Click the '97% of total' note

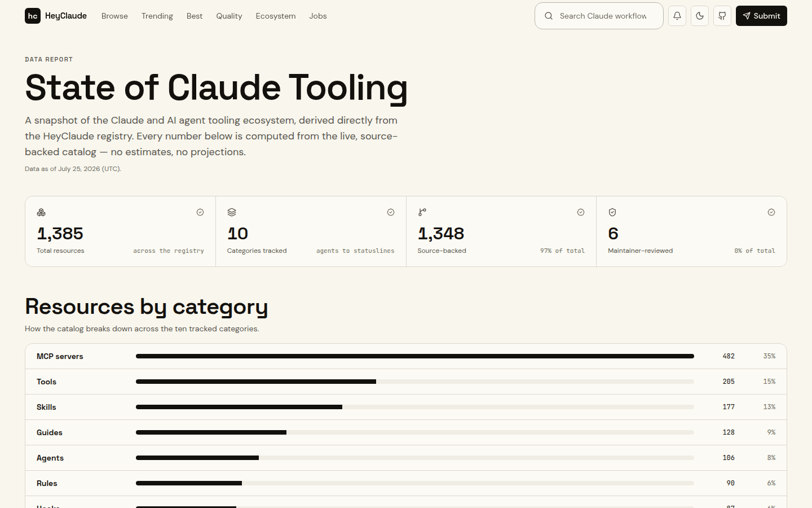[x=562, y=251]
